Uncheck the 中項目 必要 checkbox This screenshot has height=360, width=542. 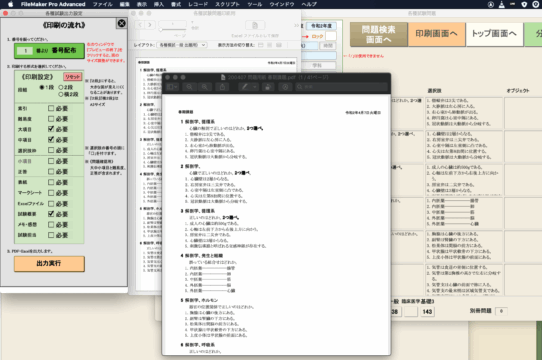click(x=51, y=140)
